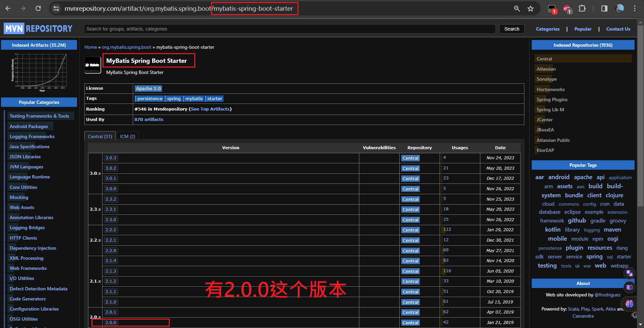The image size is (644, 328).
Task: Open version 2.0.0
Action: (111, 322)
